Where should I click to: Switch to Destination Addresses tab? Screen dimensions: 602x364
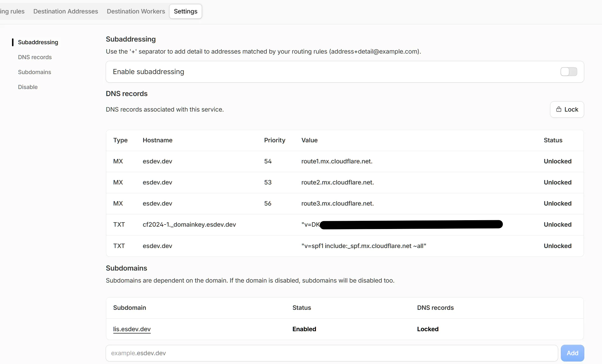click(66, 11)
